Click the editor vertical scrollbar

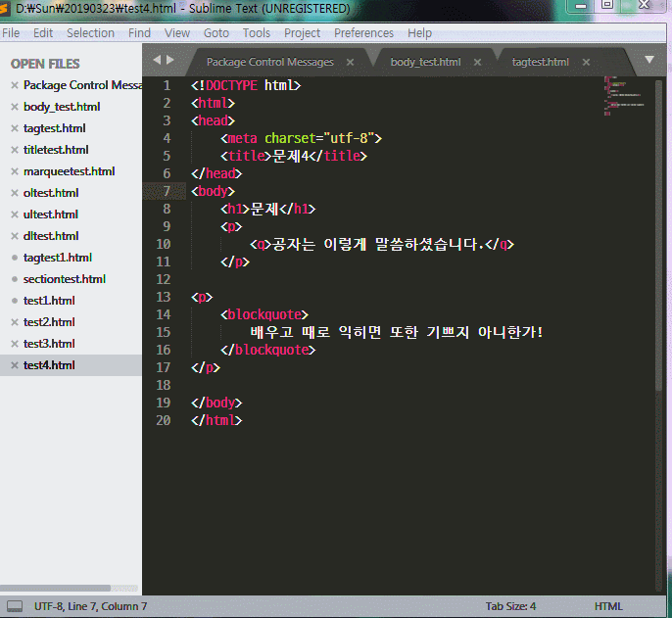coord(658,236)
